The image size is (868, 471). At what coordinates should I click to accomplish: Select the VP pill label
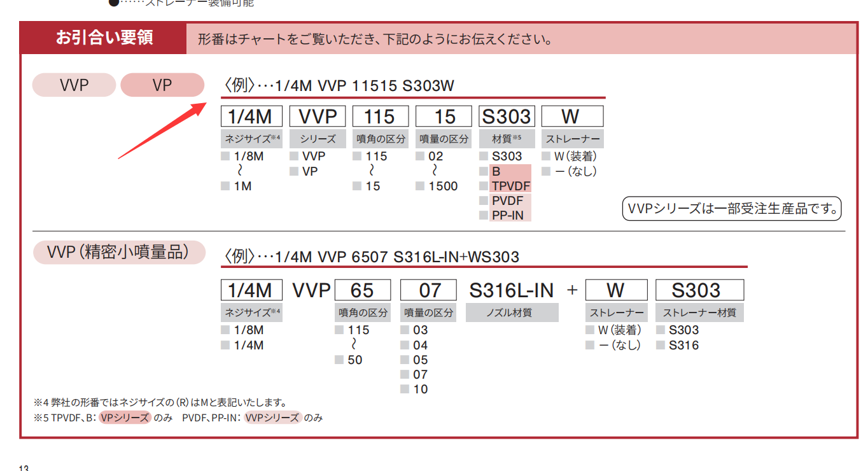click(162, 85)
